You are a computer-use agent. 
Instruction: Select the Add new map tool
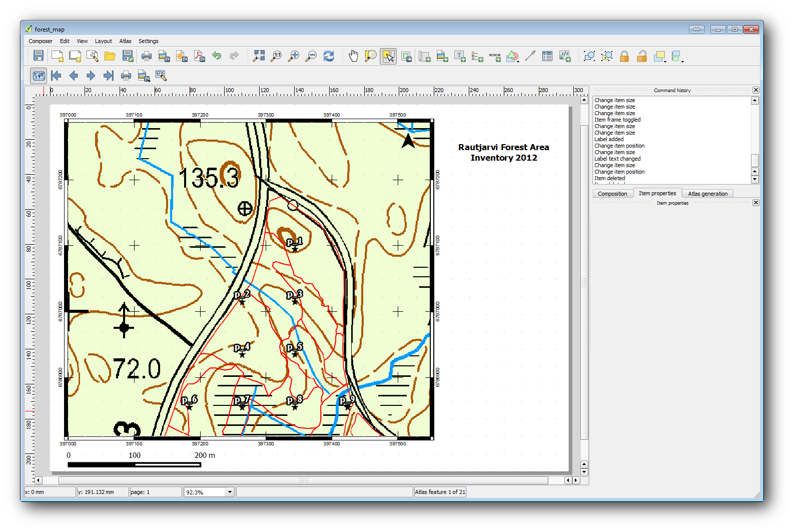coord(424,56)
